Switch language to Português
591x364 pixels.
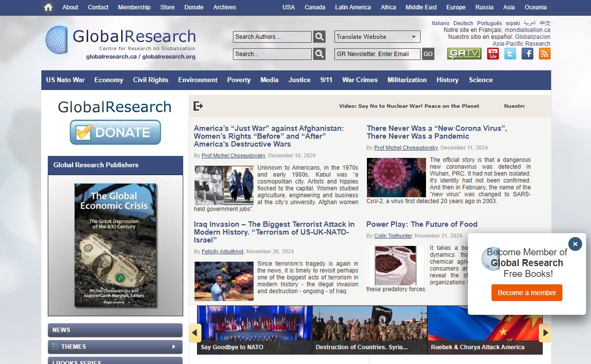[490, 23]
